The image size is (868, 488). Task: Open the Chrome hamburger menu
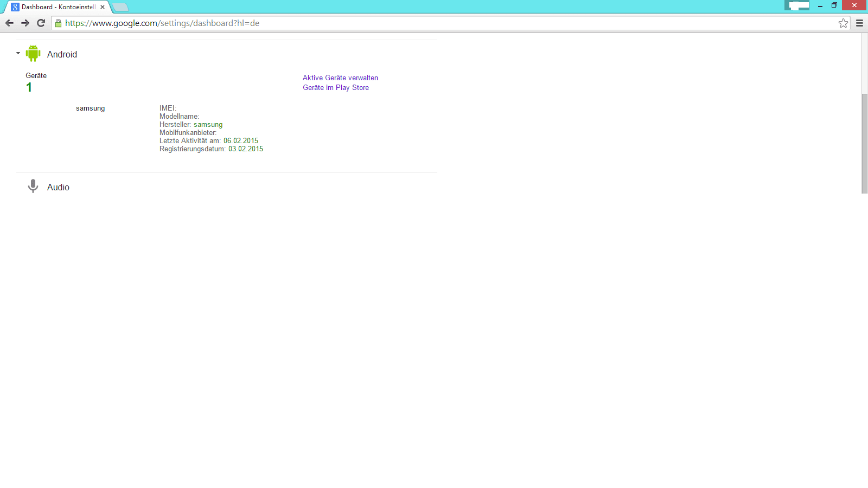pos(859,23)
